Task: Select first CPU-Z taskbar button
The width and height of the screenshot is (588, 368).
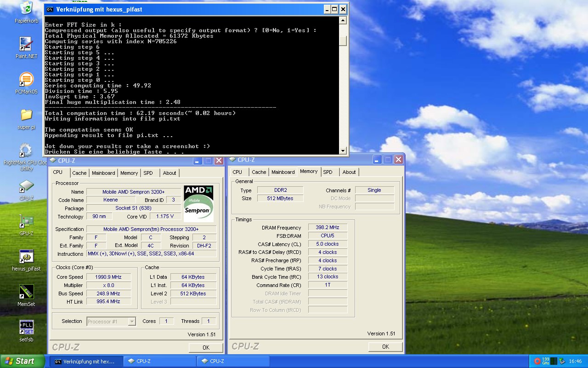Action: click(x=160, y=361)
